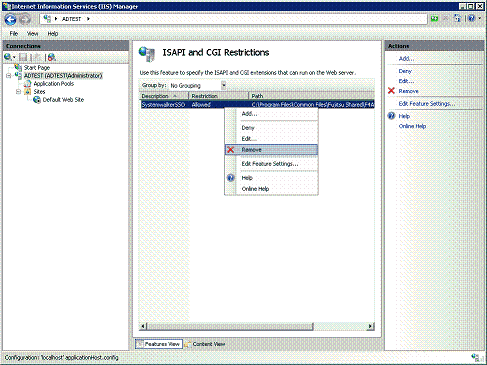Click the arrow after ADTEST in address bar
The image size is (487, 365).
click(x=88, y=19)
